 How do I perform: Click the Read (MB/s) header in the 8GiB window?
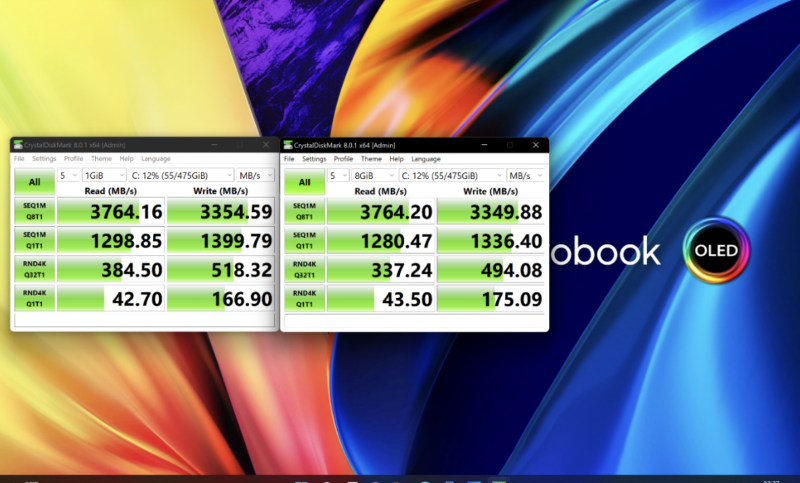click(x=381, y=191)
